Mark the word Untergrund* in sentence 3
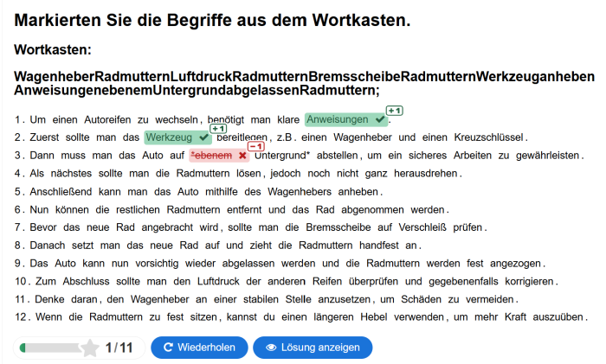Image resolution: width=606 pixels, height=364 pixels. 282,156
